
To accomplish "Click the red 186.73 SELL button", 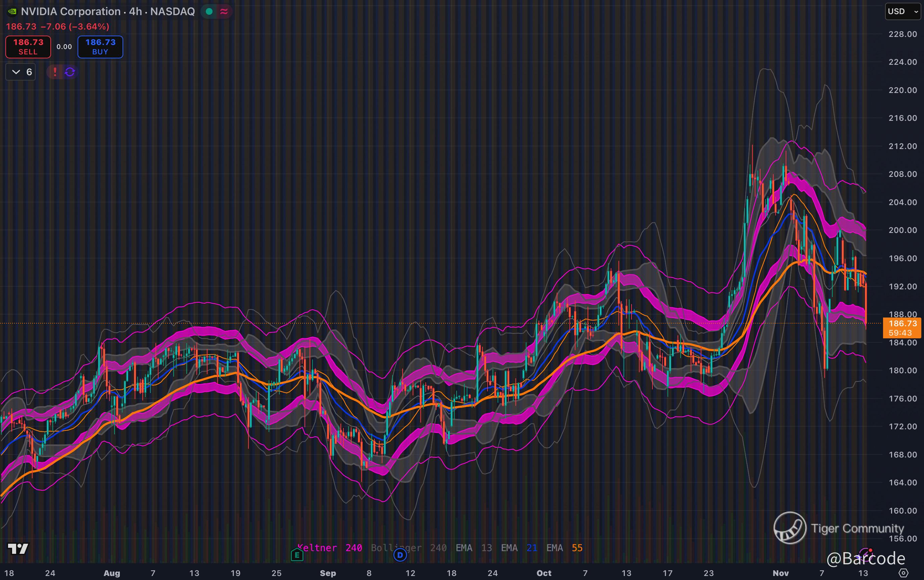I will [x=28, y=47].
